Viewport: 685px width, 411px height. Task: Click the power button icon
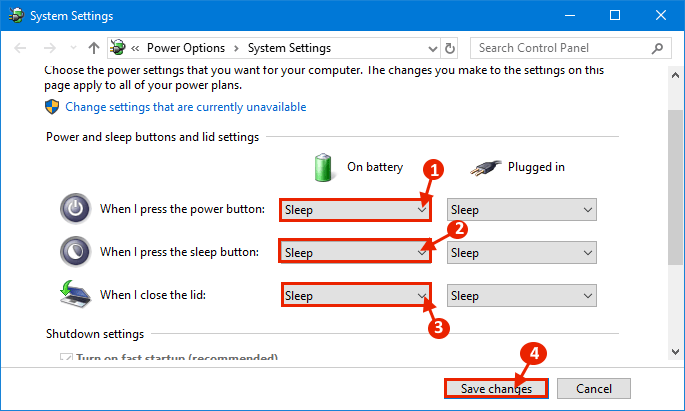click(76, 209)
